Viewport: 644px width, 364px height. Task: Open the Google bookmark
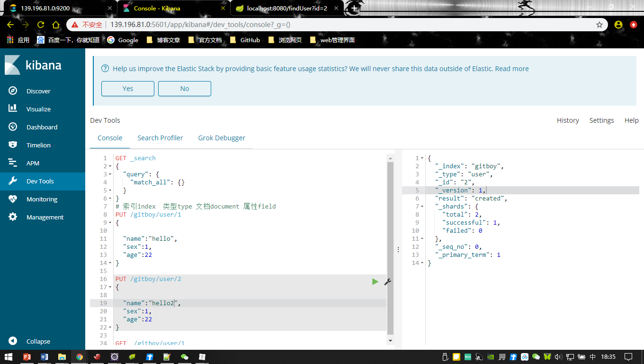(123, 40)
